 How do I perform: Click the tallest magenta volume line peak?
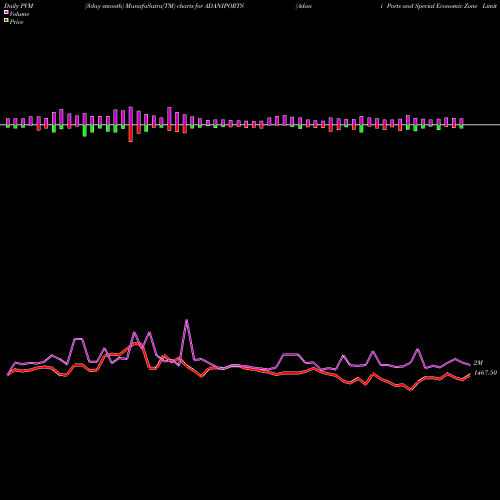point(186,320)
